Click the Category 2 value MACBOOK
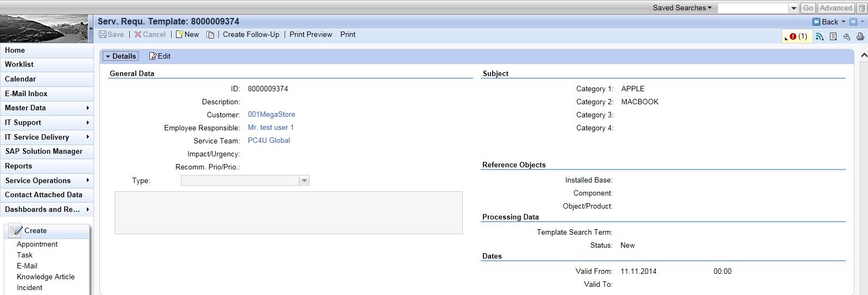 coord(640,102)
